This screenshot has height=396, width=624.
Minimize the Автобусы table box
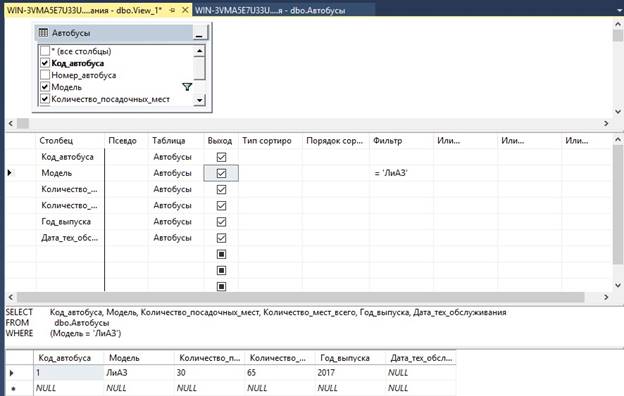click(199, 33)
